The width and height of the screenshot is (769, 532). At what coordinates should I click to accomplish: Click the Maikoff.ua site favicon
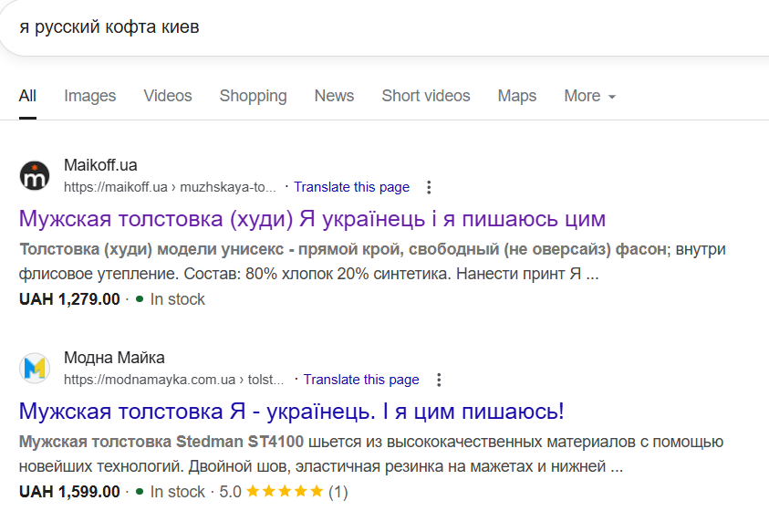[35, 175]
